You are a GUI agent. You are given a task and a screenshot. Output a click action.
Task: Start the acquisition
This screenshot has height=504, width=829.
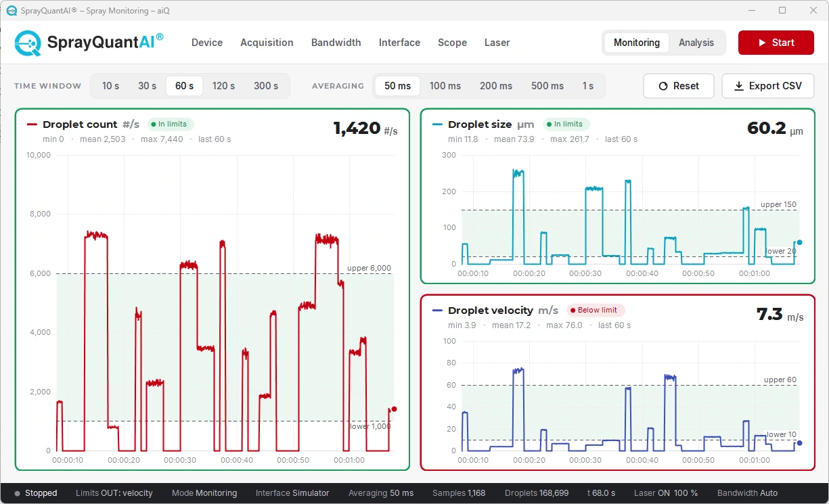coord(776,43)
